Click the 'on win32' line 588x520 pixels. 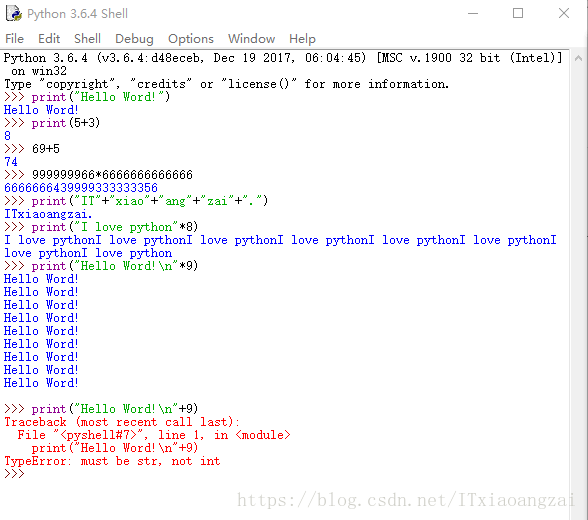pyautogui.click(x=39, y=71)
